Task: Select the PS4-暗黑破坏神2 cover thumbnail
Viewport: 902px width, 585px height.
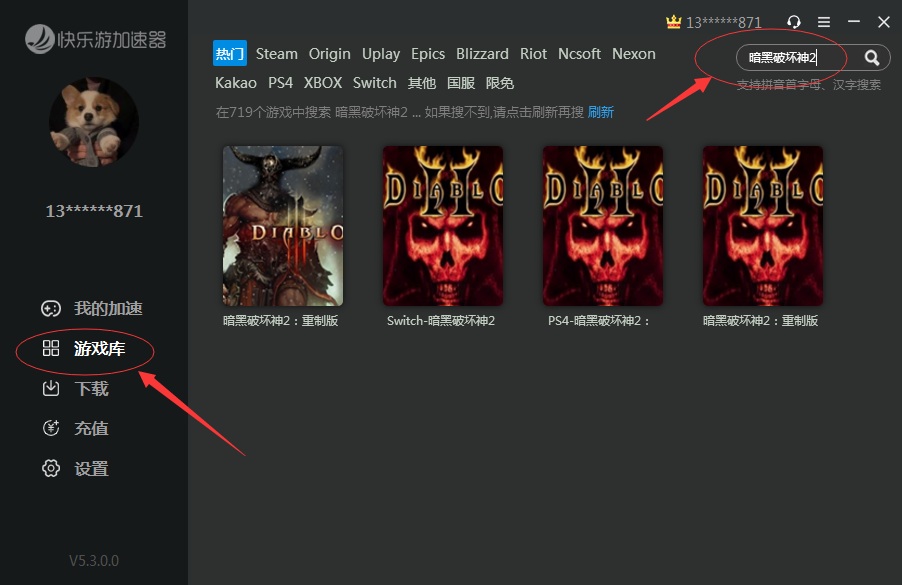Action: [603, 225]
